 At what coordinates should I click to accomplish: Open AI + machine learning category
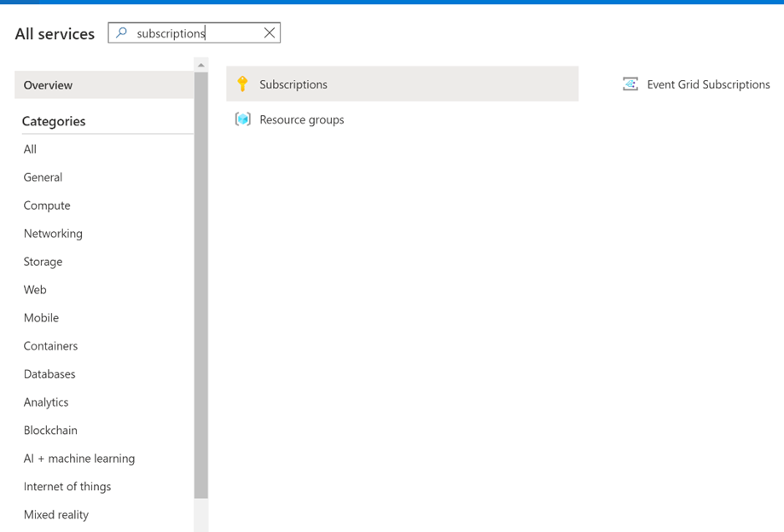tap(79, 459)
